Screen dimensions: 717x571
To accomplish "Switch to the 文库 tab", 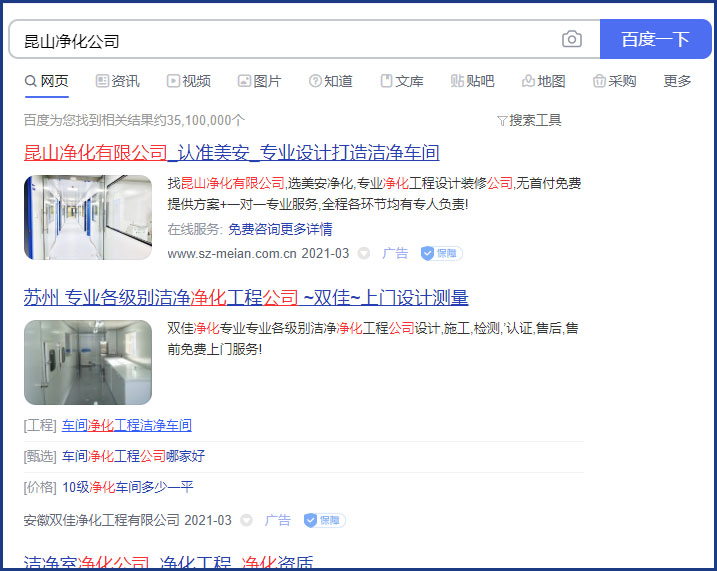I will tap(402, 81).
